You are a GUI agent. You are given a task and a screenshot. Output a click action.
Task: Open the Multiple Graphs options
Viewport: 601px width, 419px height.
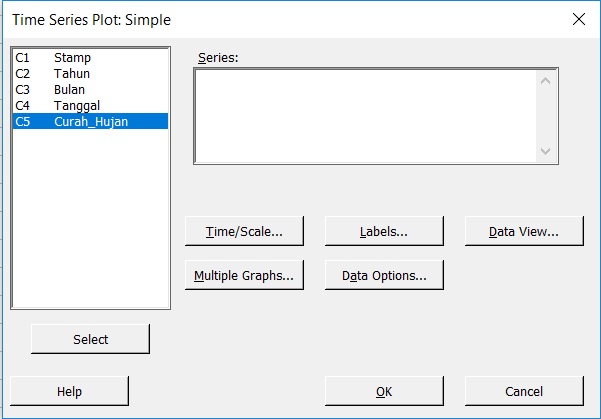click(x=244, y=275)
